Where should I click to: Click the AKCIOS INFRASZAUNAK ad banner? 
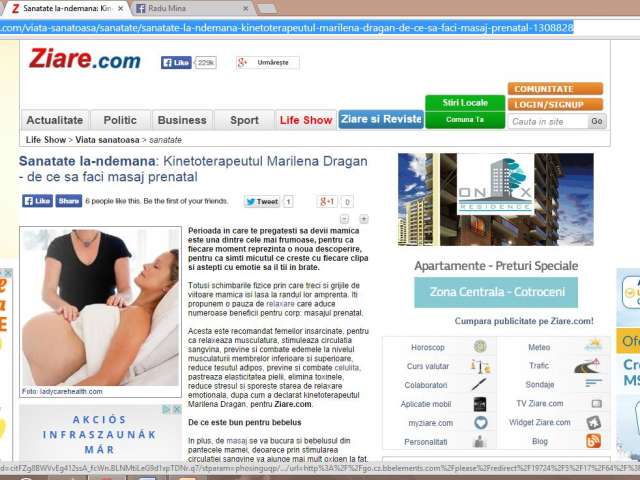tap(100, 434)
